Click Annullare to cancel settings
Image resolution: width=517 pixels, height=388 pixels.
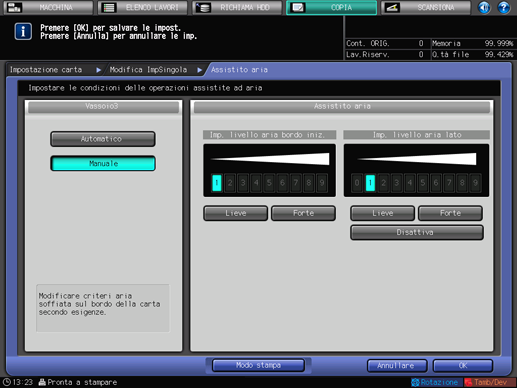pos(397,366)
